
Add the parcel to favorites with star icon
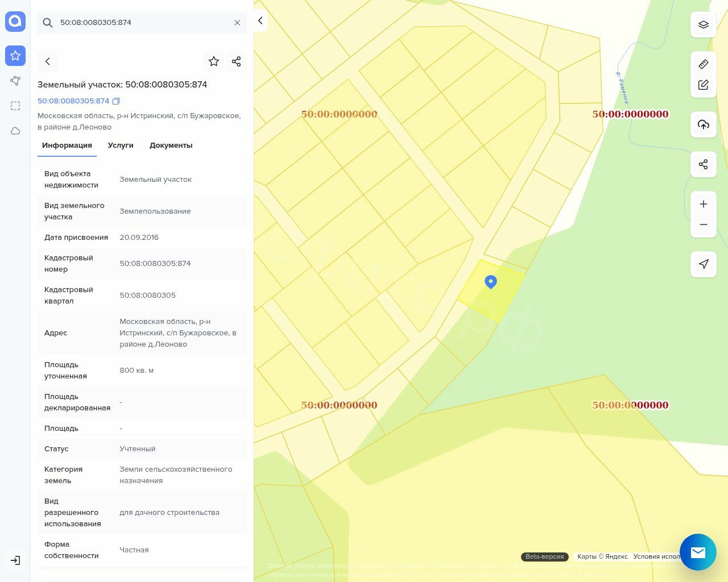tap(214, 61)
